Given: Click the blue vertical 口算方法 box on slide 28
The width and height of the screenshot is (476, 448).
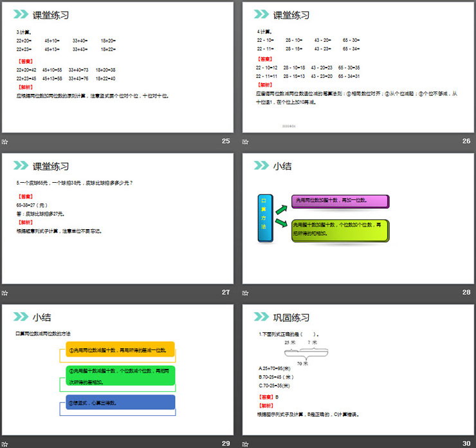Looking at the screenshot, I should [x=265, y=218].
